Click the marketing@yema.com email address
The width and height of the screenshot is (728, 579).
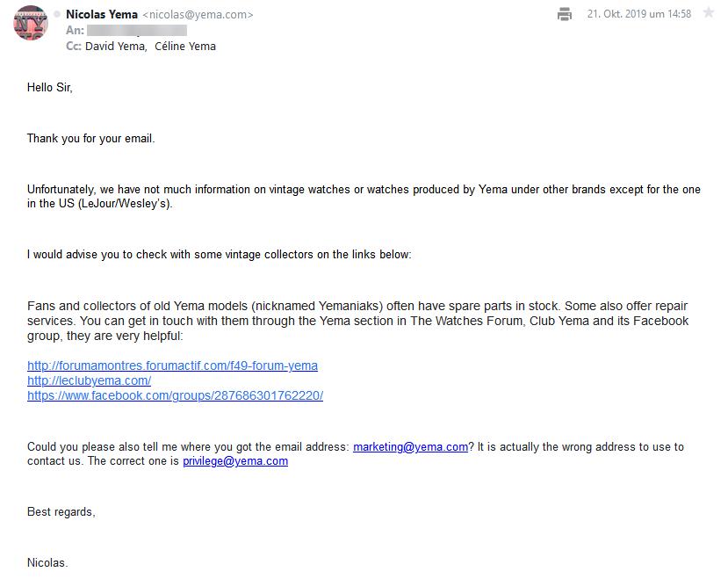point(410,446)
